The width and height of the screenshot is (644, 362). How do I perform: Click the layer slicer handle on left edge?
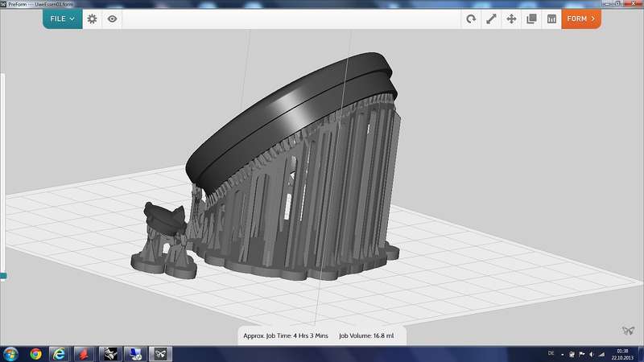tap(3, 276)
